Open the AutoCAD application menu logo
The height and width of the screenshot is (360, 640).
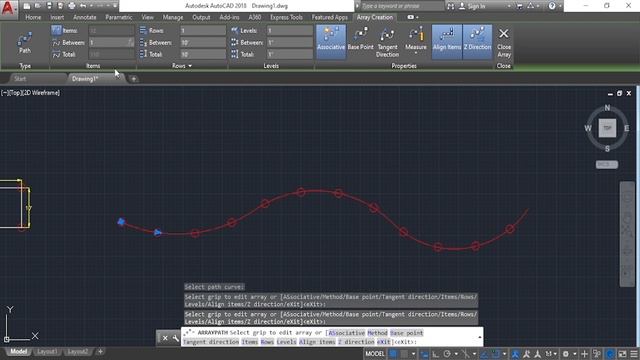coord(7,7)
